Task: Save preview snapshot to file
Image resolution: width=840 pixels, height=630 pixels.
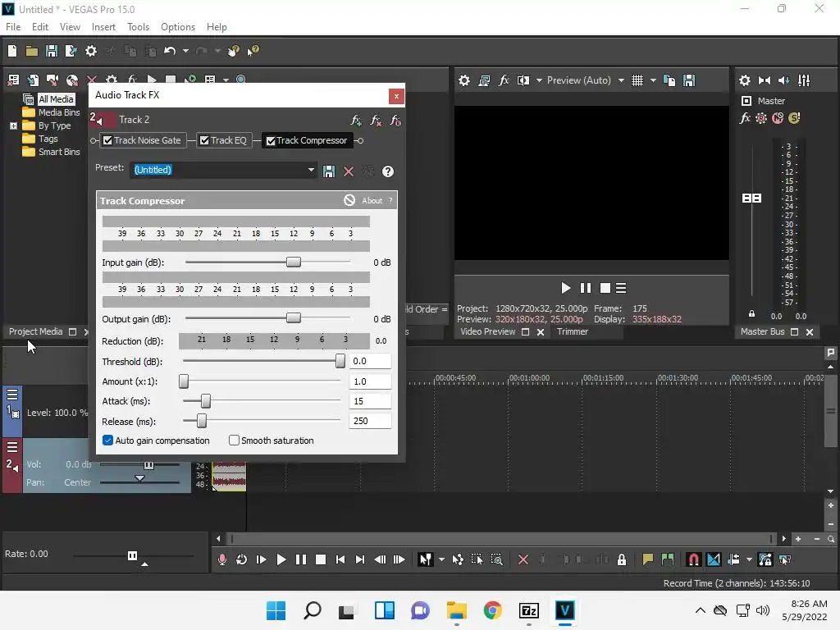Action: (689, 80)
